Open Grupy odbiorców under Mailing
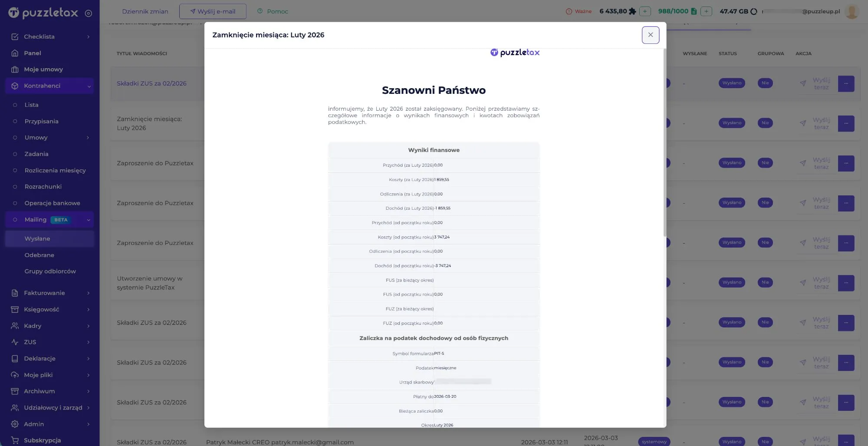Screen dimensions: 868x446 click(50, 271)
